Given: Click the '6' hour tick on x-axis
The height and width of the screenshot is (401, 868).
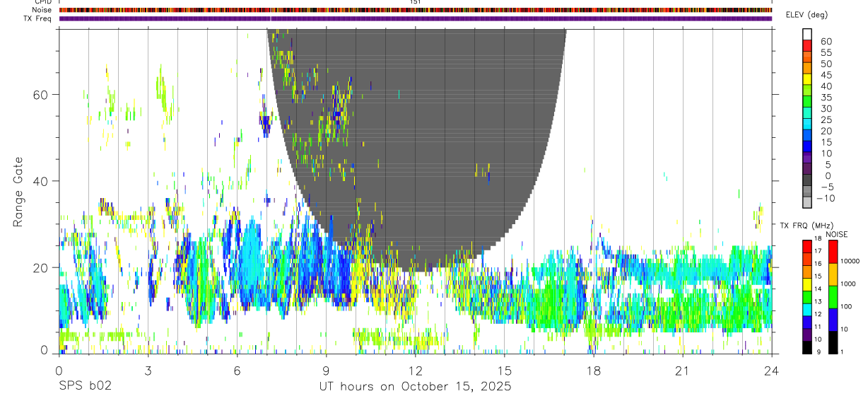Looking at the screenshot, I should pos(237,371).
